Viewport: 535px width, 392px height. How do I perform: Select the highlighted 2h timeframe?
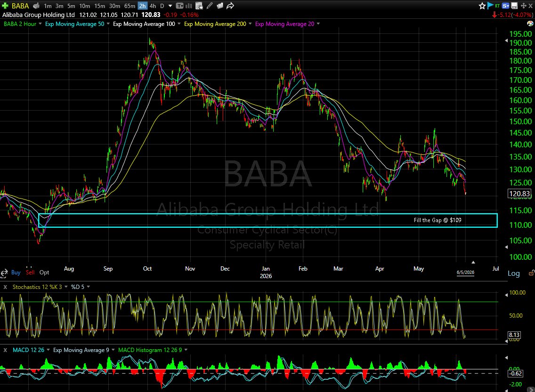pyautogui.click(x=142, y=6)
